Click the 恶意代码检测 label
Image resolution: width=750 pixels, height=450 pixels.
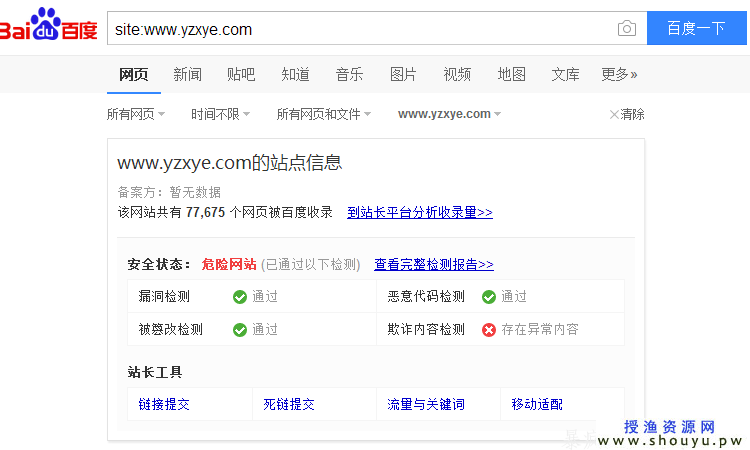click(426, 296)
